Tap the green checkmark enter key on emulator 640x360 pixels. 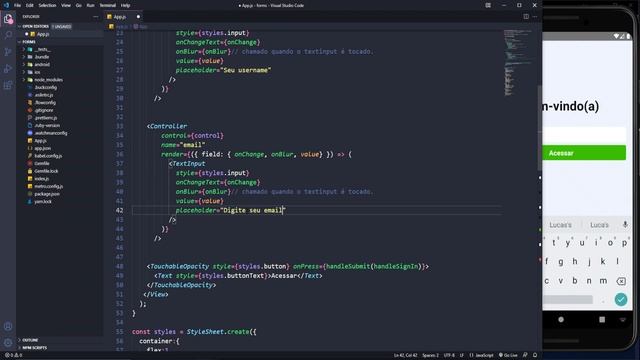[621, 300]
